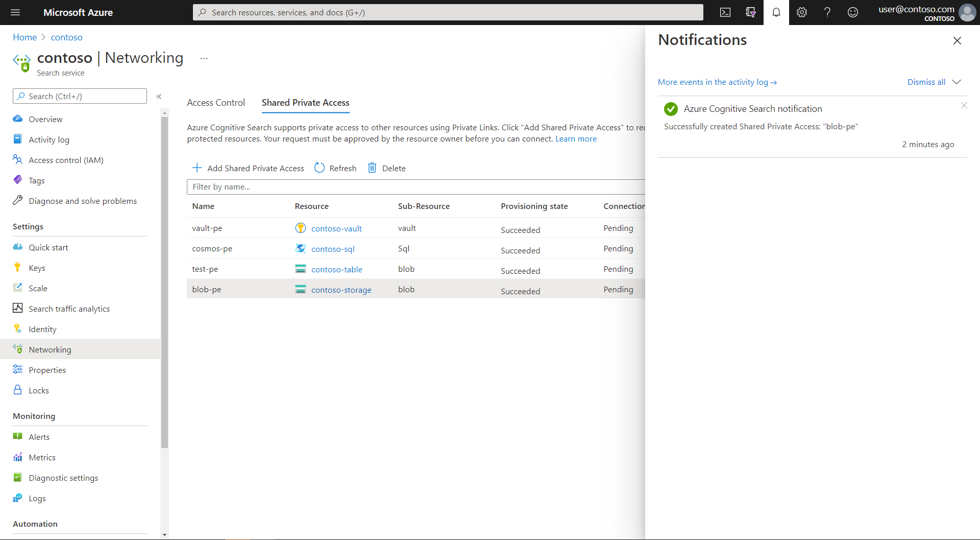Image resolution: width=980 pixels, height=540 pixels.
Task: Select the Shared Private Access tab
Action: pyautogui.click(x=305, y=103)
